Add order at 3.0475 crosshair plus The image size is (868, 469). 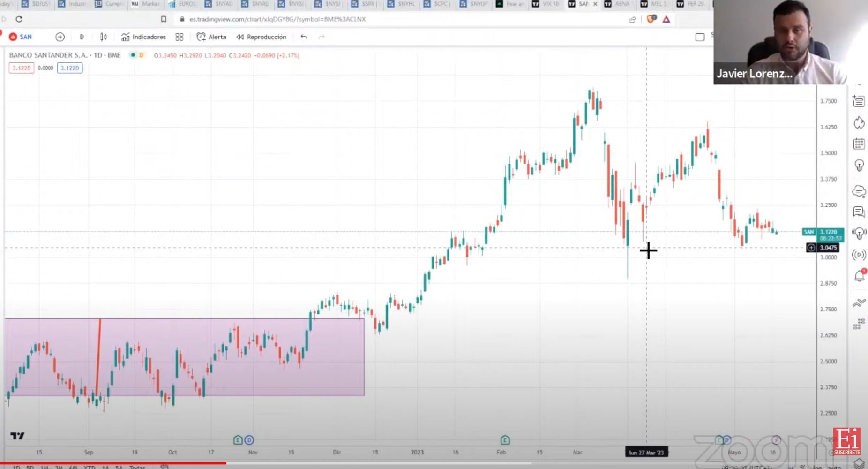pos(811,248)
